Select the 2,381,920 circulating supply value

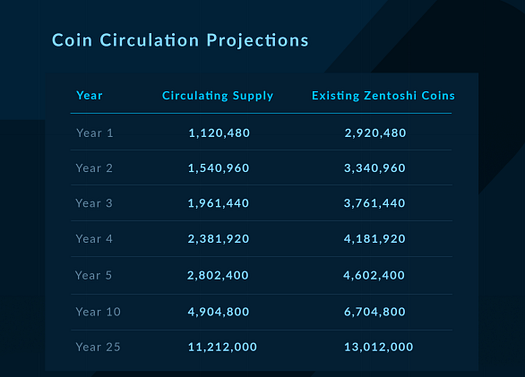[x=219, y=239]
